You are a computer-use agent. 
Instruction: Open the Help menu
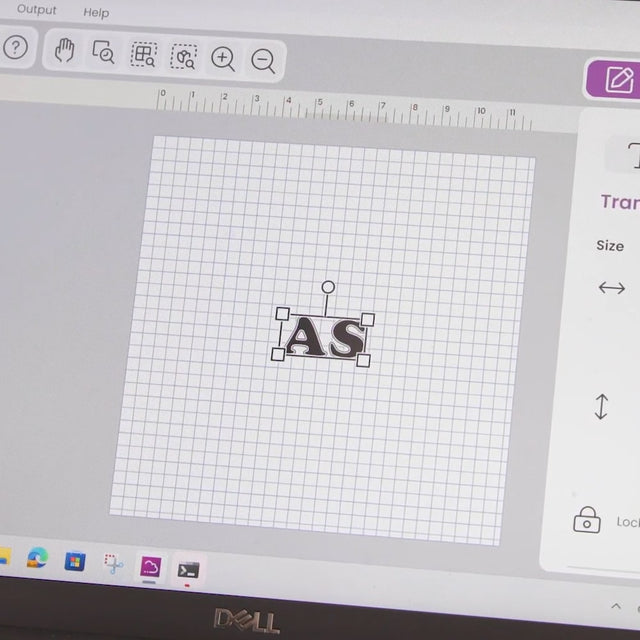(96, 12)
